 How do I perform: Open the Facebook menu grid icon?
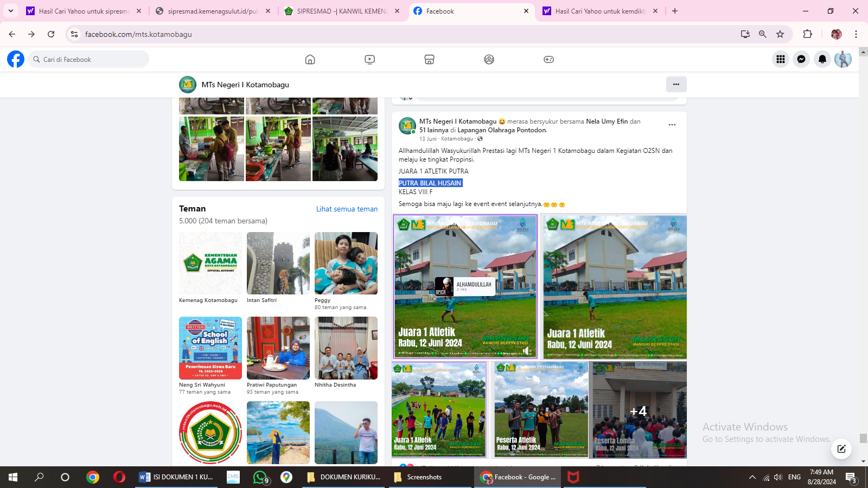781,60
